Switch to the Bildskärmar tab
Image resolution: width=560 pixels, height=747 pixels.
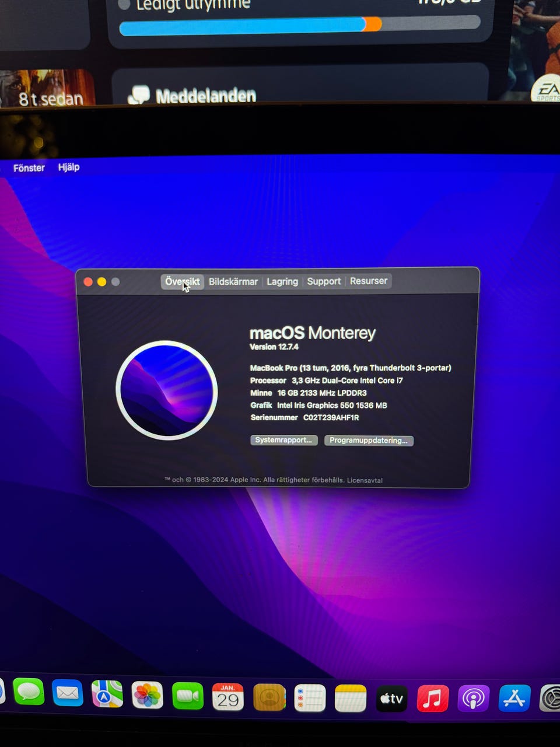coord(233,281)
